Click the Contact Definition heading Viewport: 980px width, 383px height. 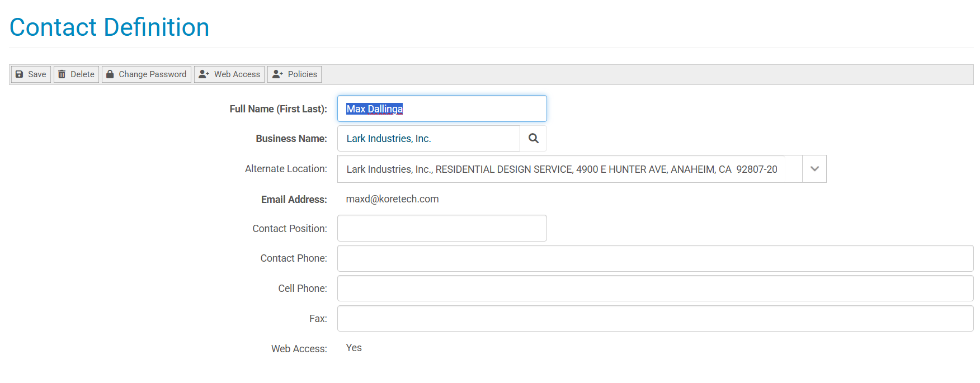click(110, 27)
